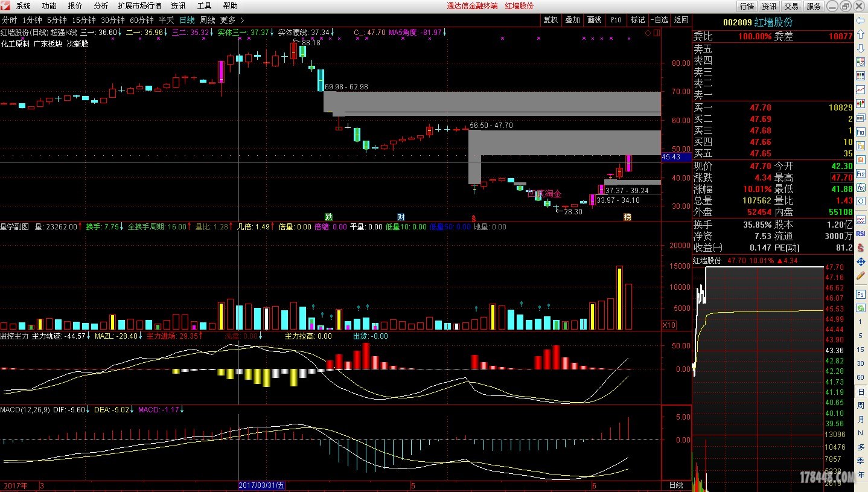Click the 资讯 button at top right
The height and width of the screenshot is (492, 868).
pos(769,6)
